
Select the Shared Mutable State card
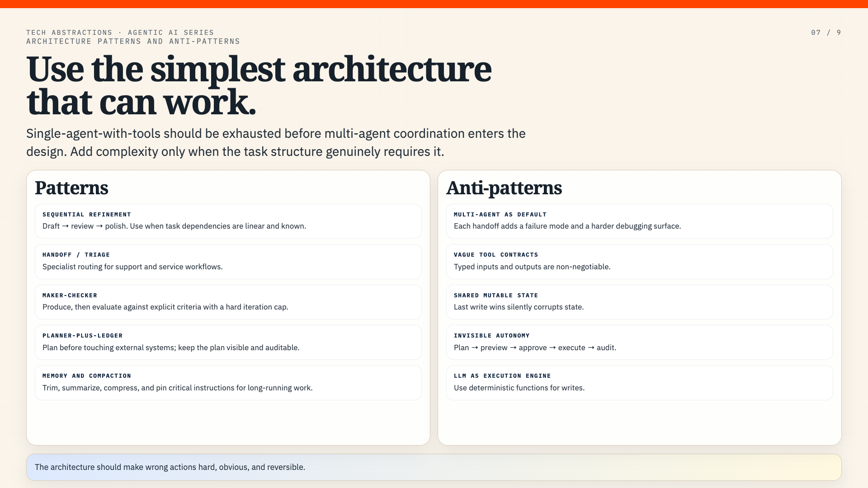640,302
